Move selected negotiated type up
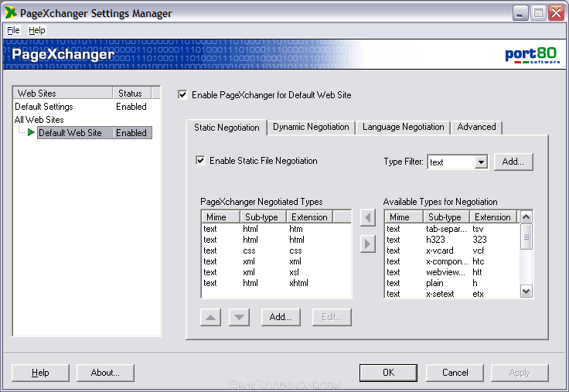The image size is (569, 392). click(x=210, y=317)
